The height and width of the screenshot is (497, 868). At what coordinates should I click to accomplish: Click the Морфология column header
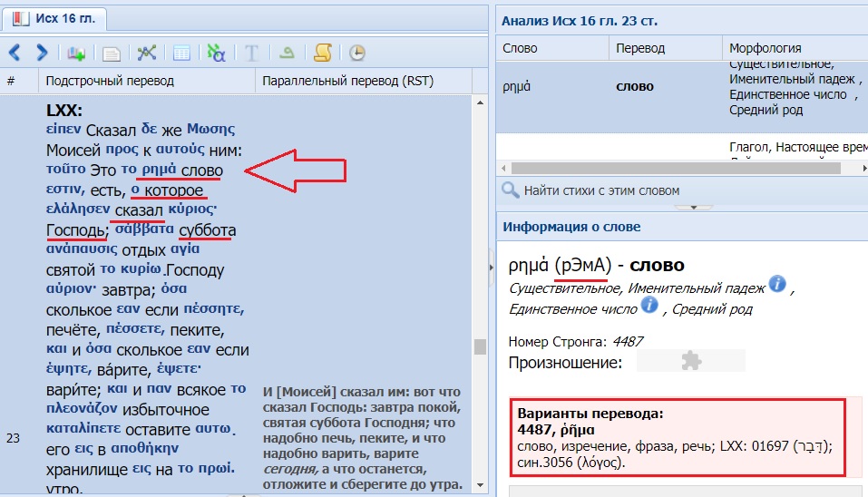pyautogui.click(x=765, y=48)
